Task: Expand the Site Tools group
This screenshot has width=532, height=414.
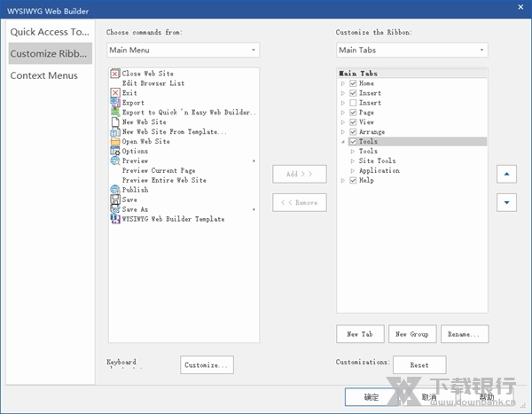Action: click(x=353, y=161)
